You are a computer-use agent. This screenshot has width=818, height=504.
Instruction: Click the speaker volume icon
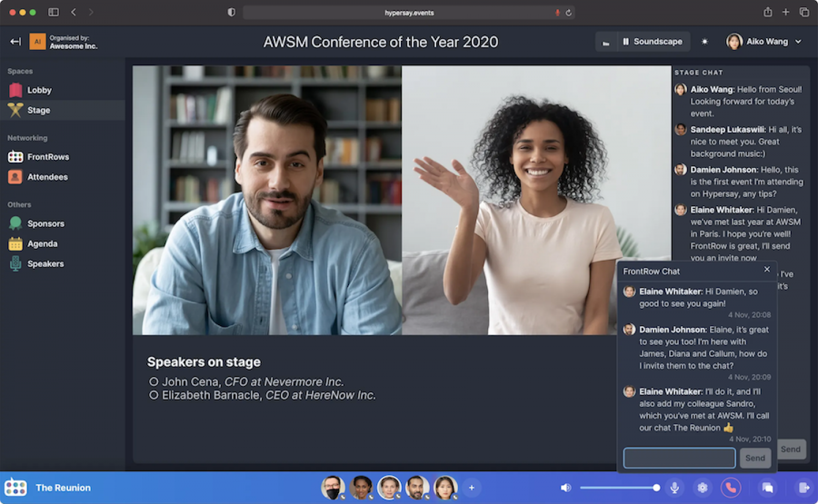566,488
